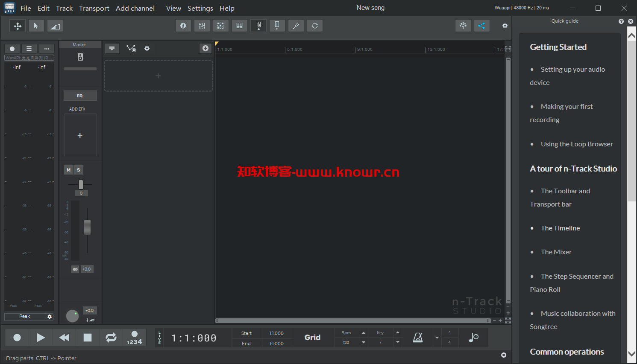Step Key up with arrow

coord(398,333)
